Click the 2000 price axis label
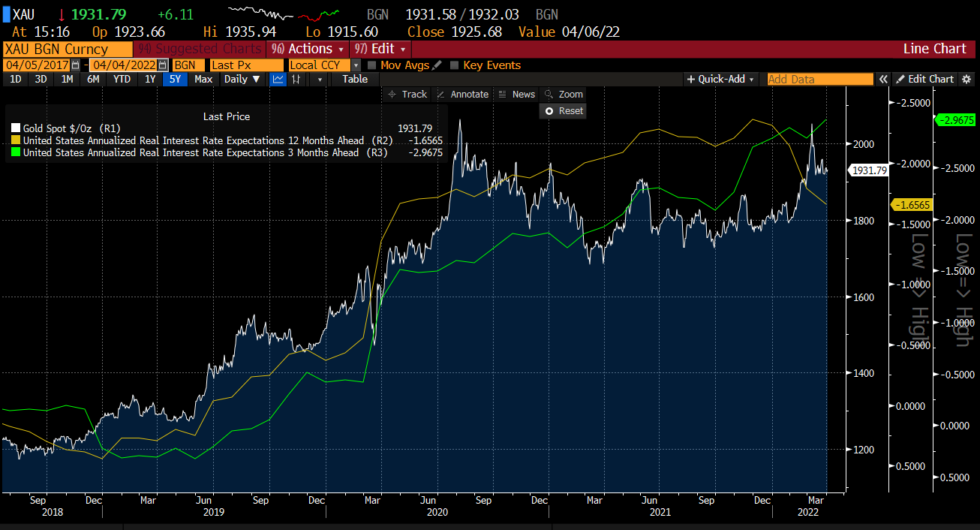 pyautogui.click(x=863, y=144)
